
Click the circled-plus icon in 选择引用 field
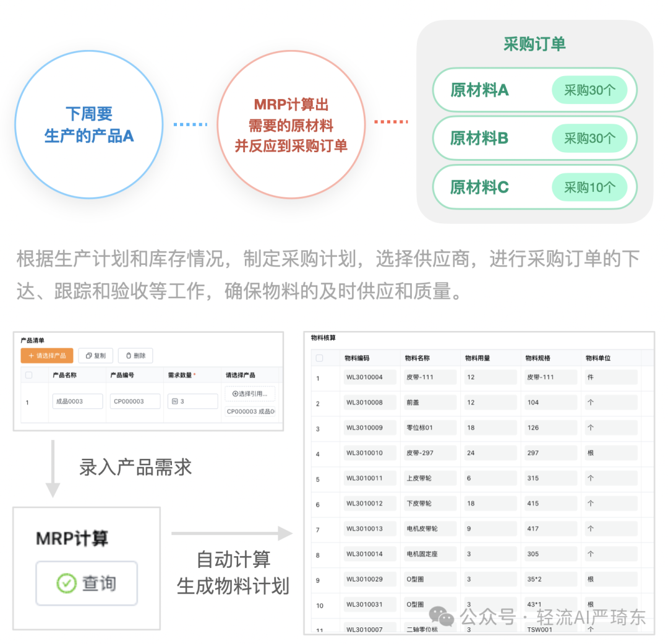(x=236, y=393)
